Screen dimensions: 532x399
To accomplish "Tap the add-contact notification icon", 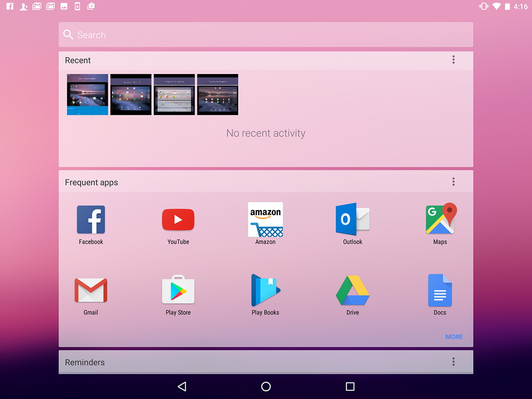I will (x=23, y=7).
